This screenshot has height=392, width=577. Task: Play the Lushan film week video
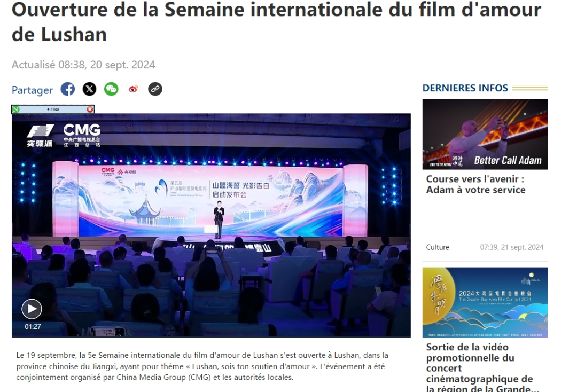pyautogui.click(x=32, y=309)
